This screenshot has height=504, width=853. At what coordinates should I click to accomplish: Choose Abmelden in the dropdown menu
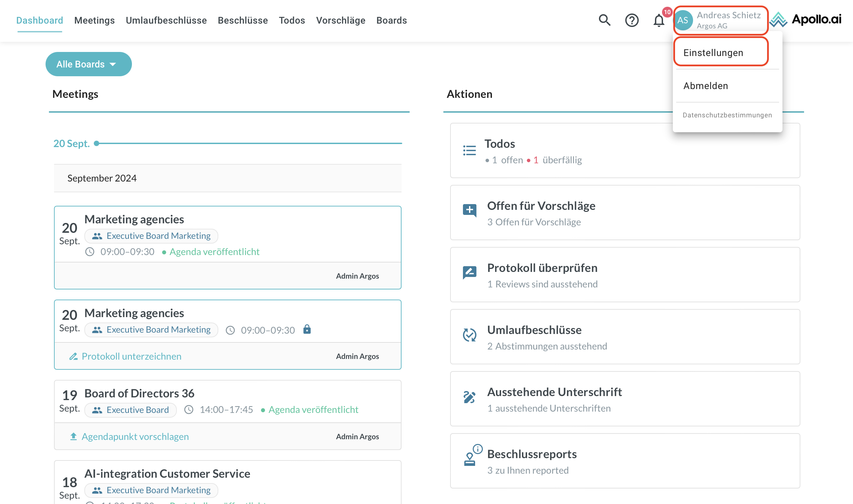(706, 86)
